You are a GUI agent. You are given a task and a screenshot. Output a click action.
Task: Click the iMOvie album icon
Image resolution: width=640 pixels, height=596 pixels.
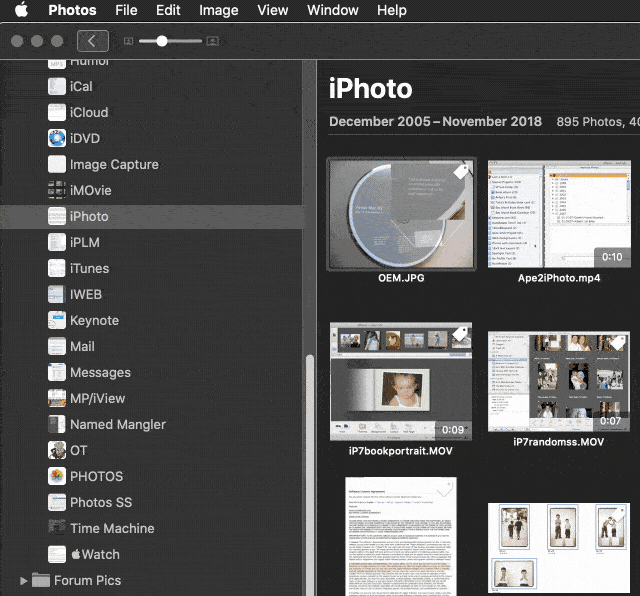(x=57, y=191)
